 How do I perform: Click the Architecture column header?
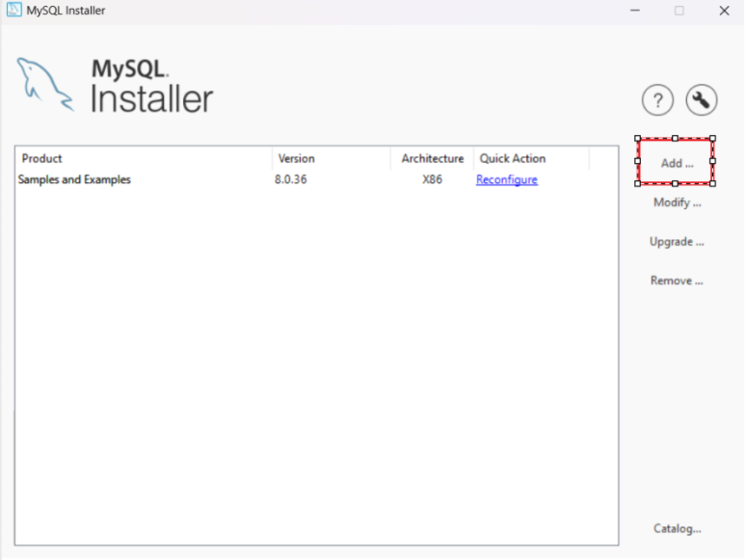(432, 159)
